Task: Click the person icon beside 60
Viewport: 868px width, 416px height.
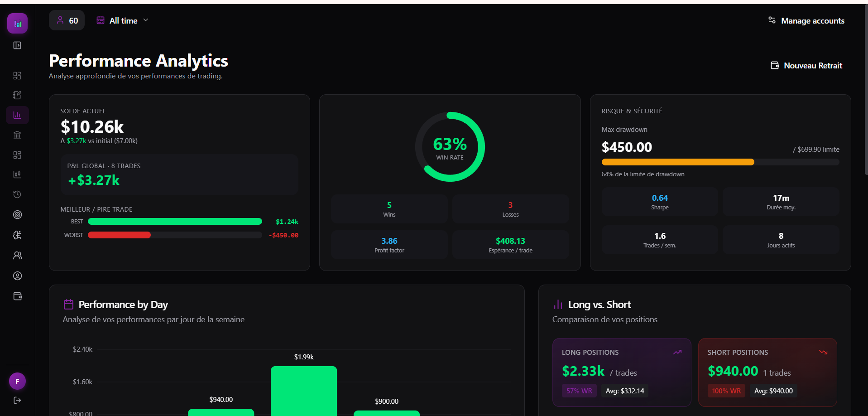Action: [x=60, y=20]
